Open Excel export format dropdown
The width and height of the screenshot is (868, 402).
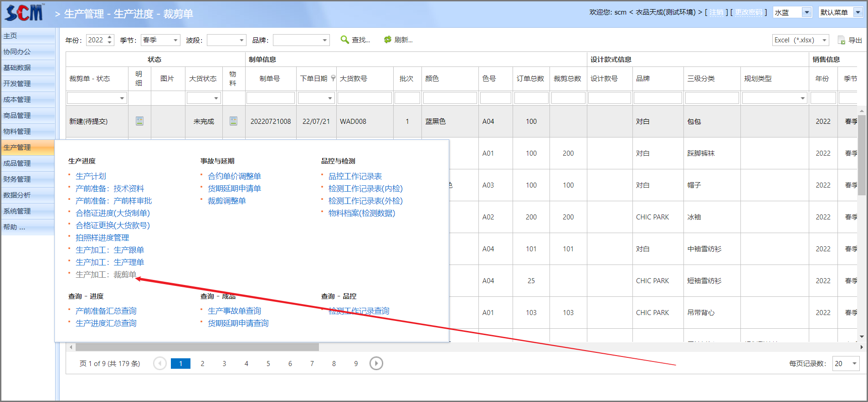[x=824, y=40]
